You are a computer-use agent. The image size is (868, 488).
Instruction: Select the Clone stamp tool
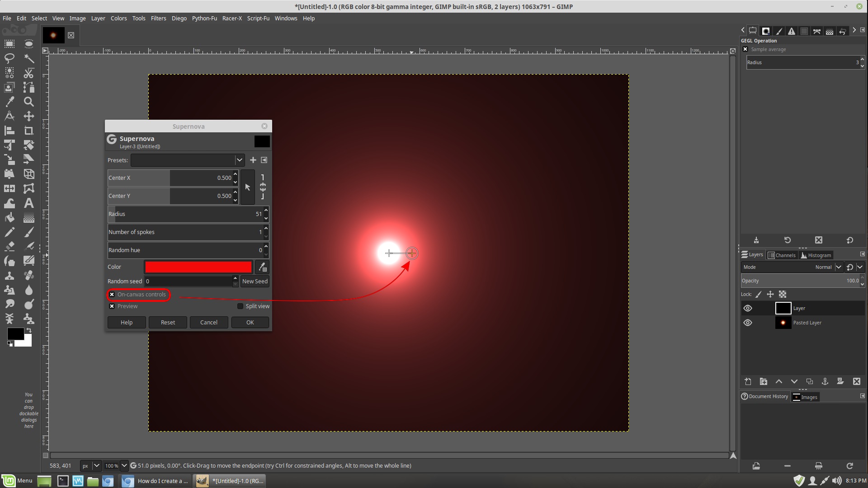(x=9, y=276)
